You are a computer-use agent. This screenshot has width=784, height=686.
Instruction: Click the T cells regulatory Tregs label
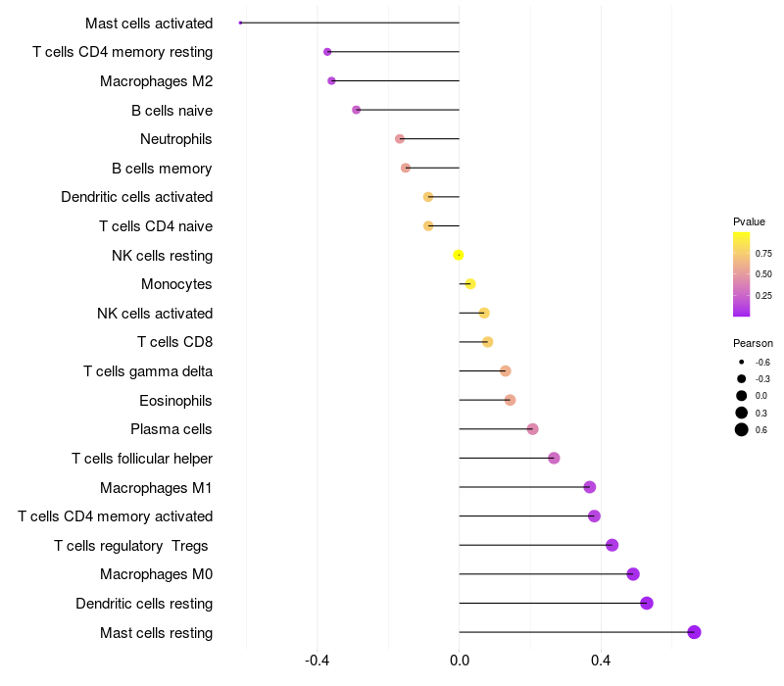132,545
